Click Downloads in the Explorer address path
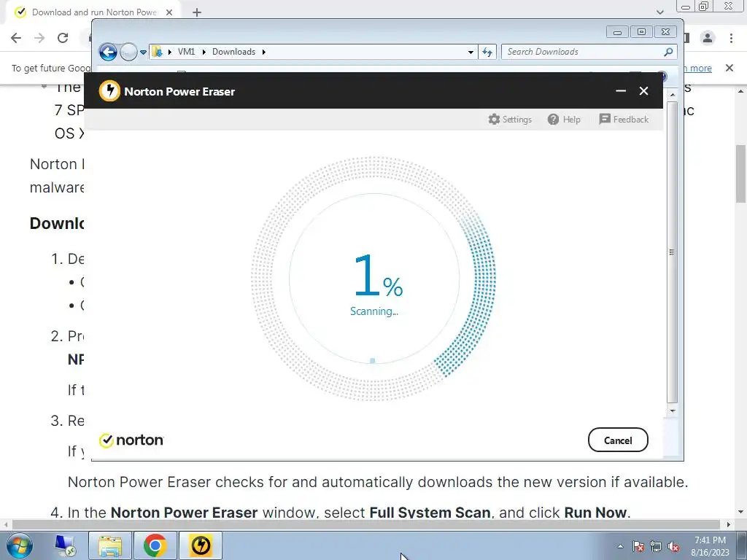 coord(233,52)
